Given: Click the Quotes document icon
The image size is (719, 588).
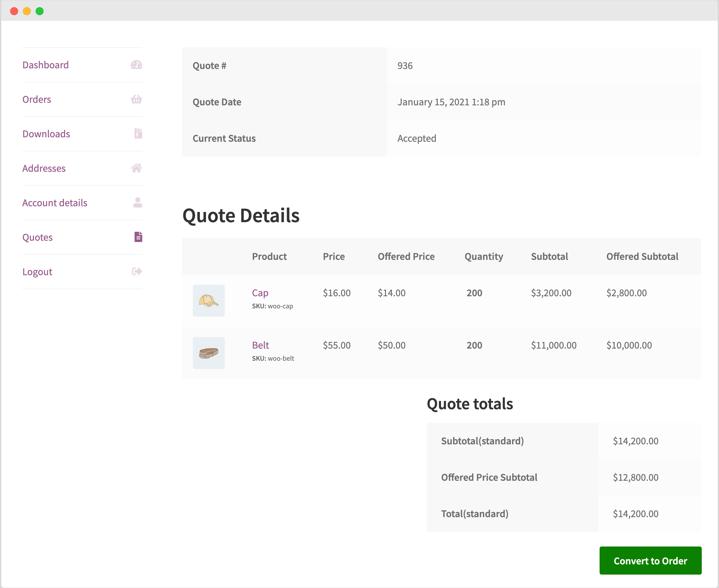Looking at the screenshot, I should click(138, 237).
